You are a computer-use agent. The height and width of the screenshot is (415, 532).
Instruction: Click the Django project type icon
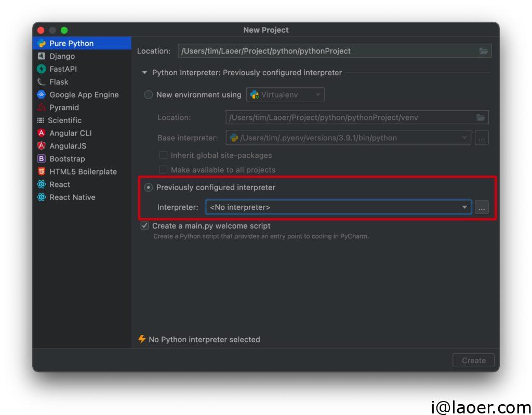[x=41, y=56]
